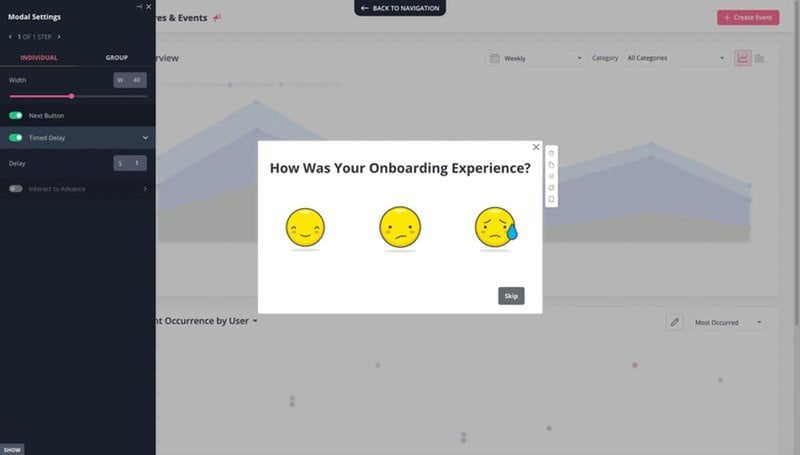Viewport: 800px width, 455px height.
Task: Select the line chart view icon
Action: (743, 58)
